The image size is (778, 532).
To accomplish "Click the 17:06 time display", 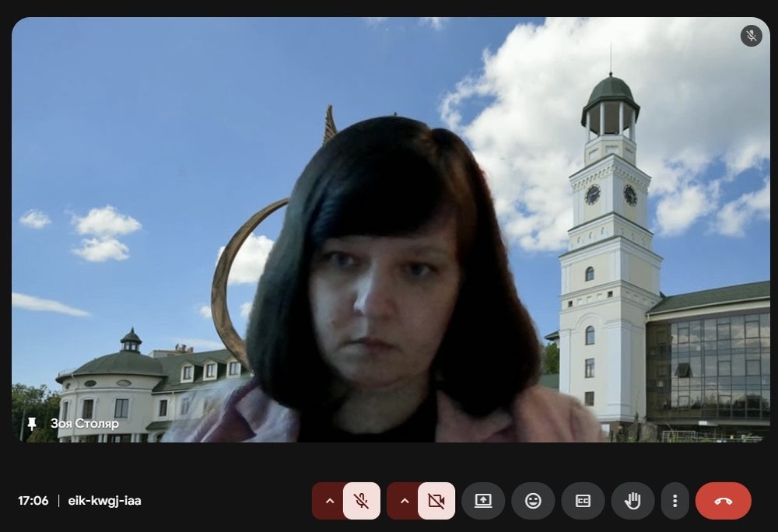I will click(x=33, y=501).
